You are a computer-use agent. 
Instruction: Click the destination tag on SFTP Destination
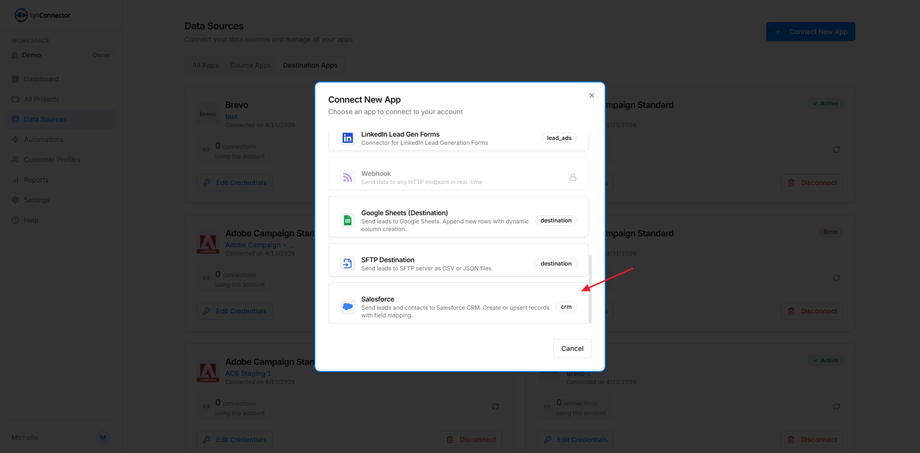(556, 263)
